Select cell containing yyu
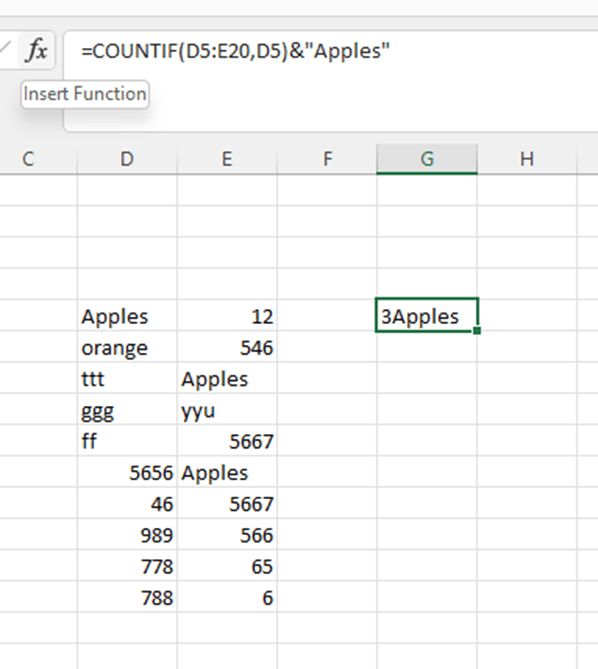This screenshot has height=669, width=598. click(227, 409)
